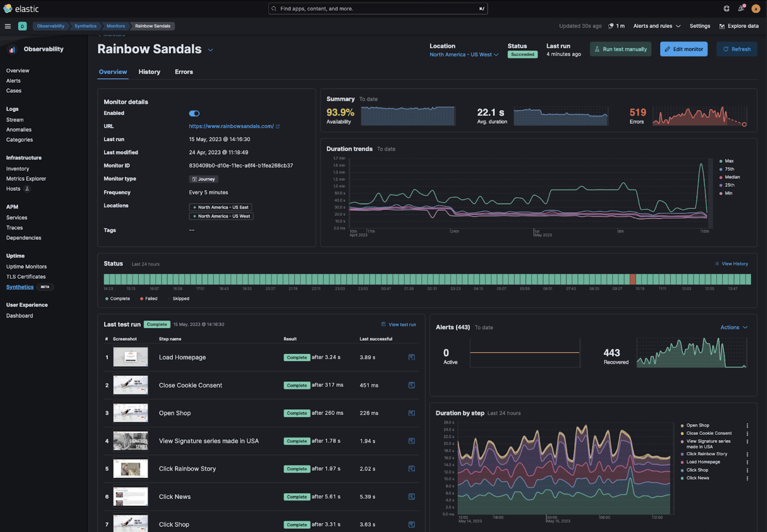This screenshot has width=767, height=532.
Task: Click the Elastic logo icon
Action: pyautogui.click(x=8, y=9)
